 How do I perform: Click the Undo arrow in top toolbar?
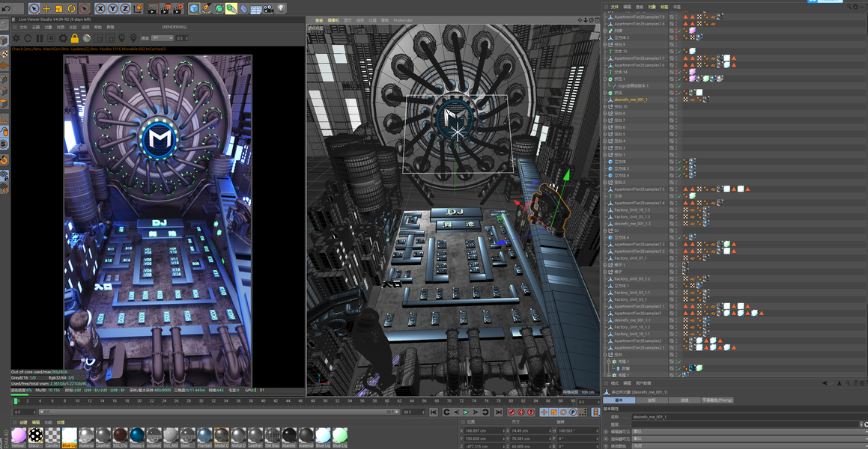tap(6, 9)
